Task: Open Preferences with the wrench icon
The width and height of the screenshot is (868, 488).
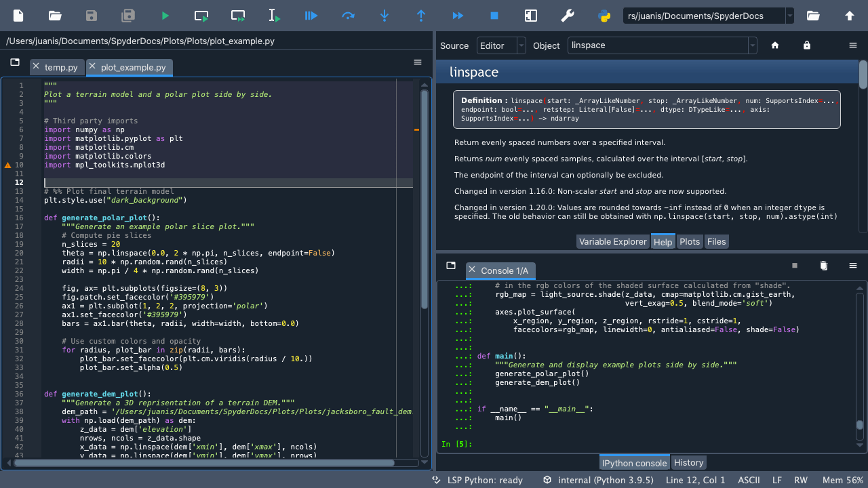Action: [568, 16]
